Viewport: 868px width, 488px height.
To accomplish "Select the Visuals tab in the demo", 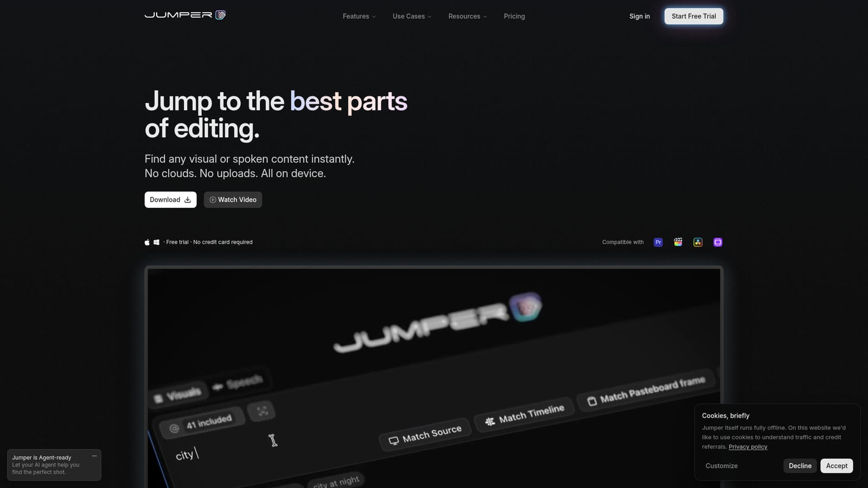I will pyautogui.click(x=177, y=394).
